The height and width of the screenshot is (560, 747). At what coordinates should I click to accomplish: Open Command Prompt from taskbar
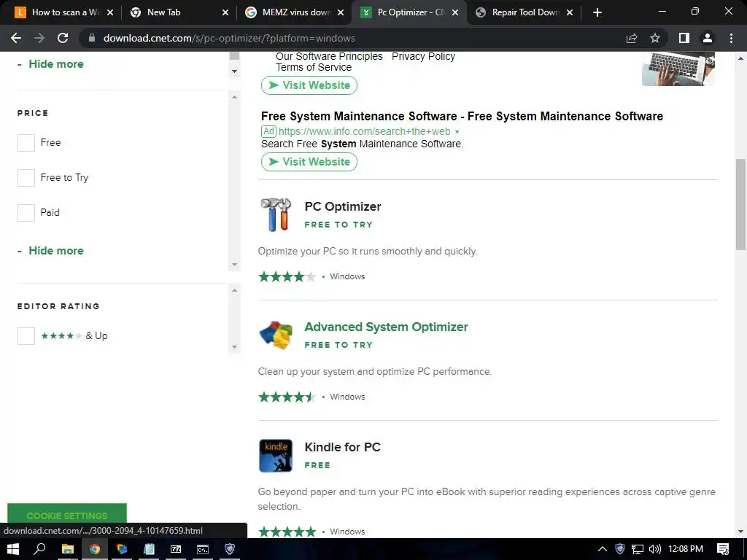pos(203,549)
